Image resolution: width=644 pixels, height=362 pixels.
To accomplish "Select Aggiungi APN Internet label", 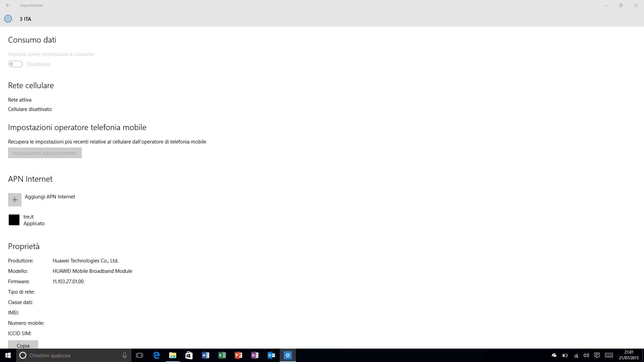I will pos(50,197).
